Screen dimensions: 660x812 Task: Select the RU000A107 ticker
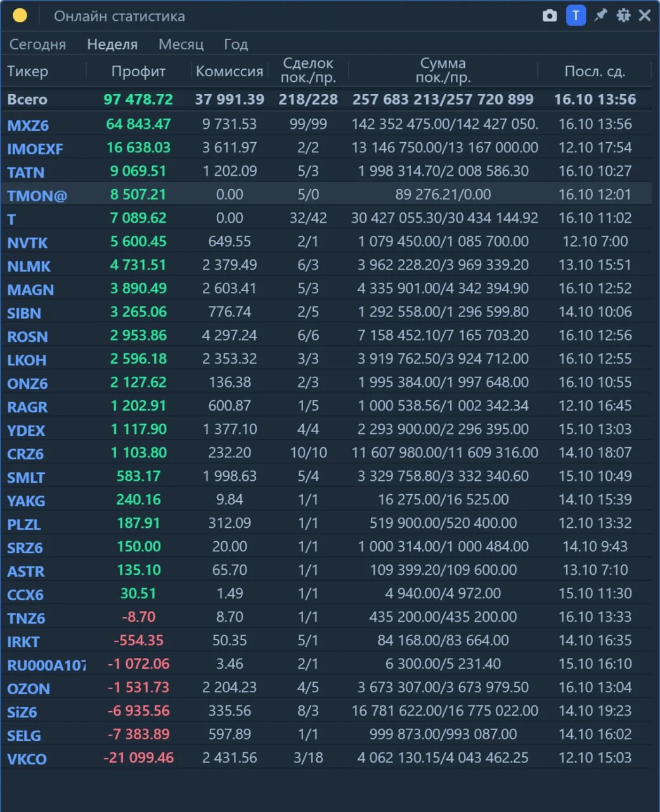point(46,665)
